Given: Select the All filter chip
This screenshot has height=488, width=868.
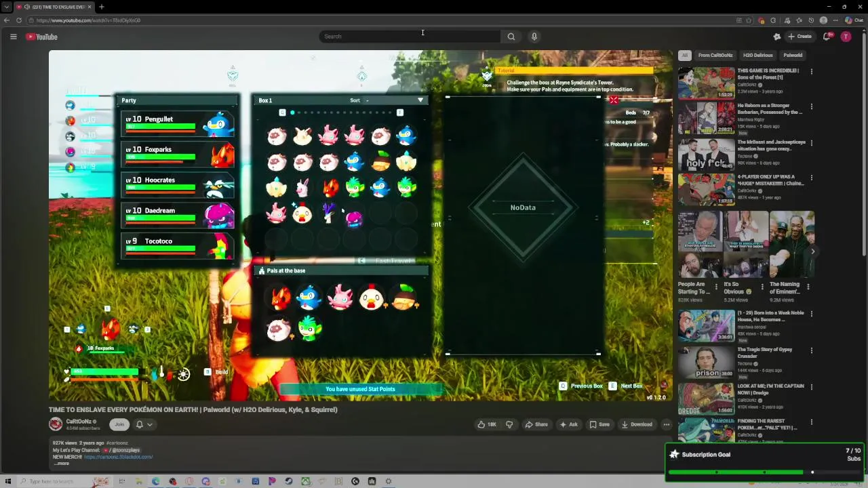Looking at the screenshot, I should click(685, 56).
